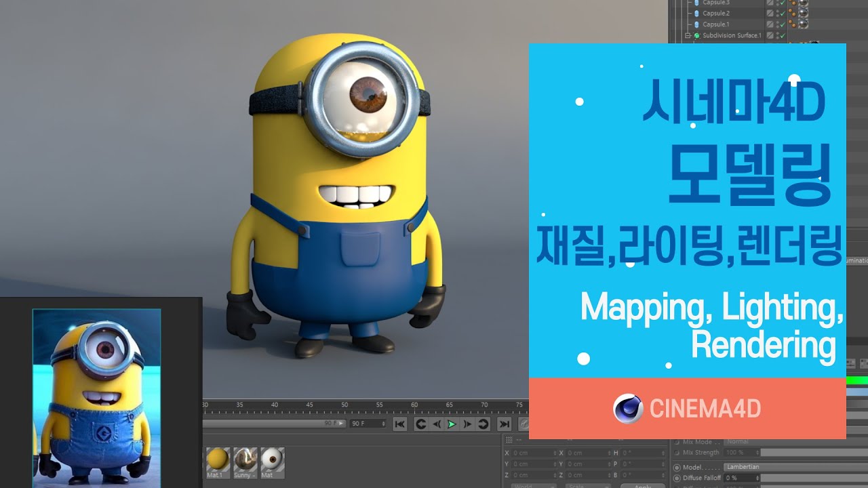Disable the green checkmark on Capsule.1
Viewport: 868px width, 488px height.
[782, 24]
